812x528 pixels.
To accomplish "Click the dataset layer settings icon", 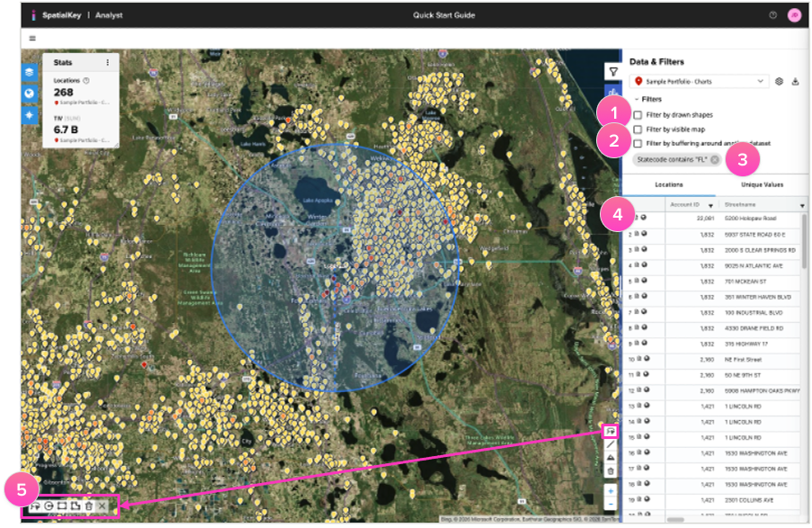I will click(780, 82).
